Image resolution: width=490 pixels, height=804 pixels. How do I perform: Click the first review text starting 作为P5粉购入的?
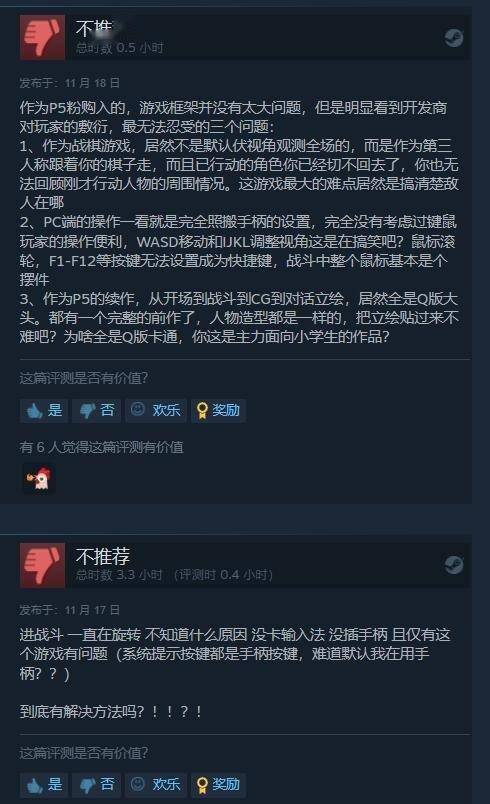[239, 222]
